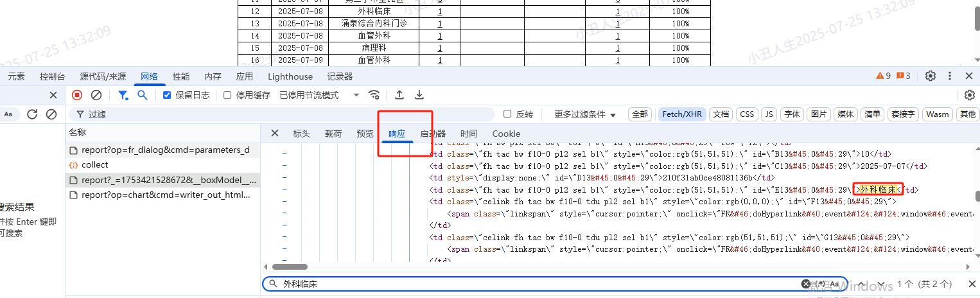
Task: Click 涌泉综合内科门诊 table cell
Action: (x=374, y=24)
